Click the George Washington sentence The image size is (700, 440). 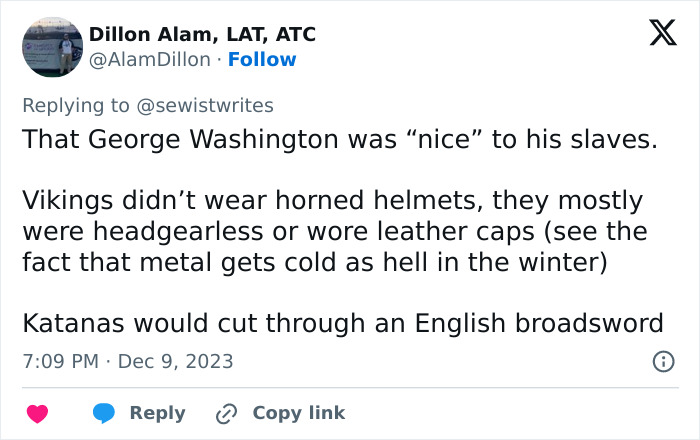point(340,139)
